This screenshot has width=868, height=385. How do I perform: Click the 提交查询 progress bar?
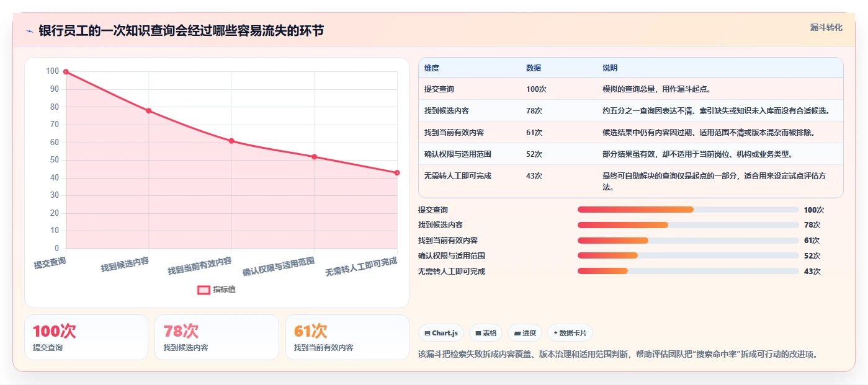click(x=688, y=210)
